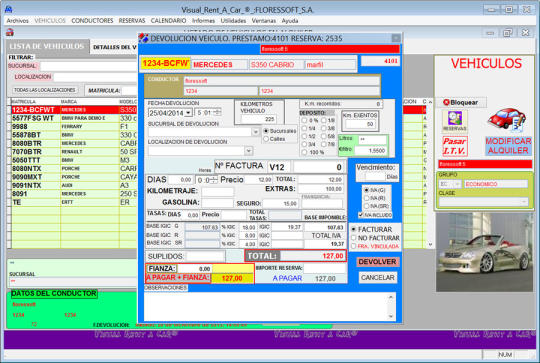Select highlighted row 1234-BCFWT
This screenshot has height=363, width=540.
tap(74, 110)
